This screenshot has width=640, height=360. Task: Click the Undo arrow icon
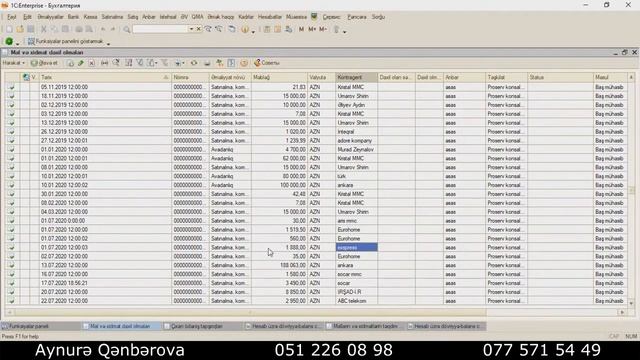(x=103, y=29)
